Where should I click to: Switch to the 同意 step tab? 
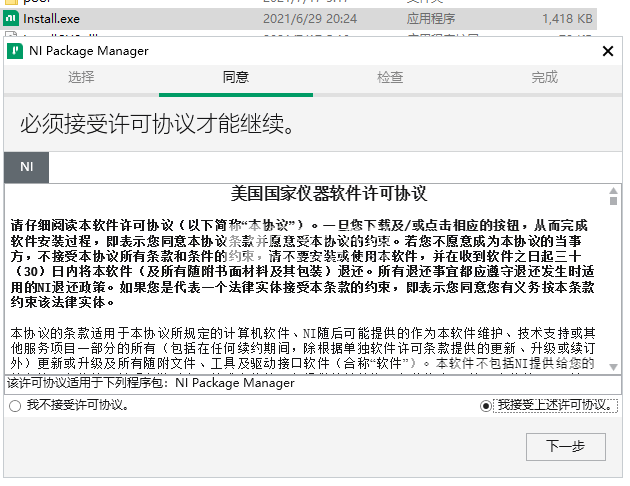point(236,77)
